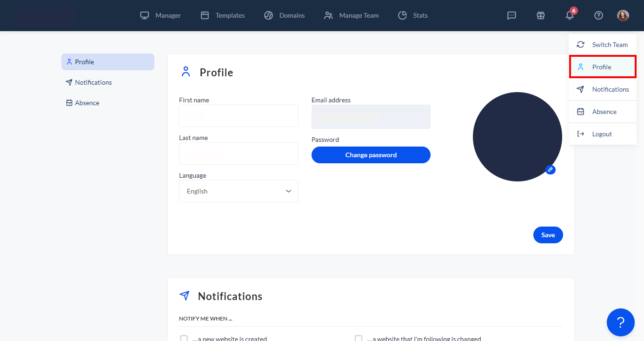Click the logo in the top-left corner
Screen dimensions: 644x341
[x=45, y=15]
